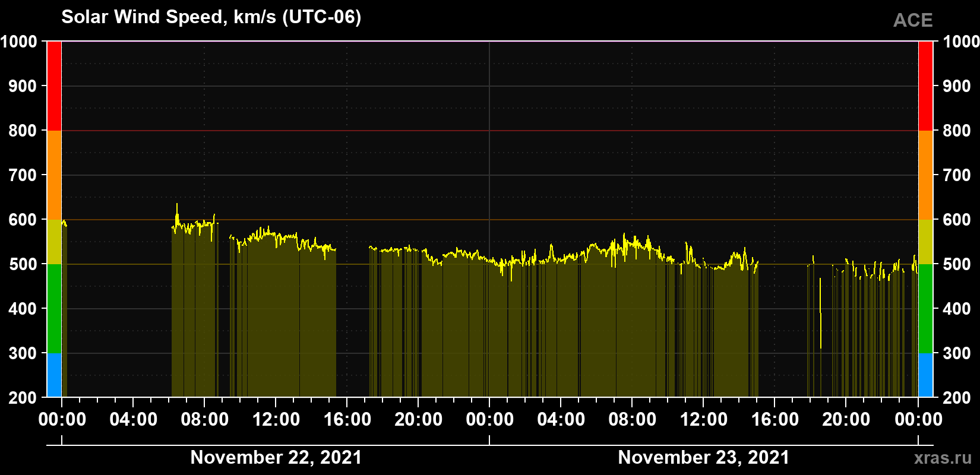Click the red segment of the right color scale

tap(925, 86)
